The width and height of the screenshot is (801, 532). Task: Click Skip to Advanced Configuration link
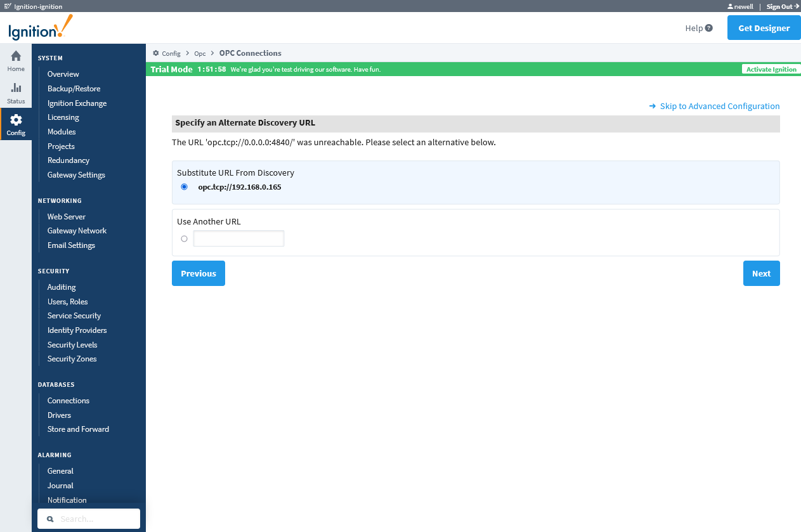click(719, 107)
